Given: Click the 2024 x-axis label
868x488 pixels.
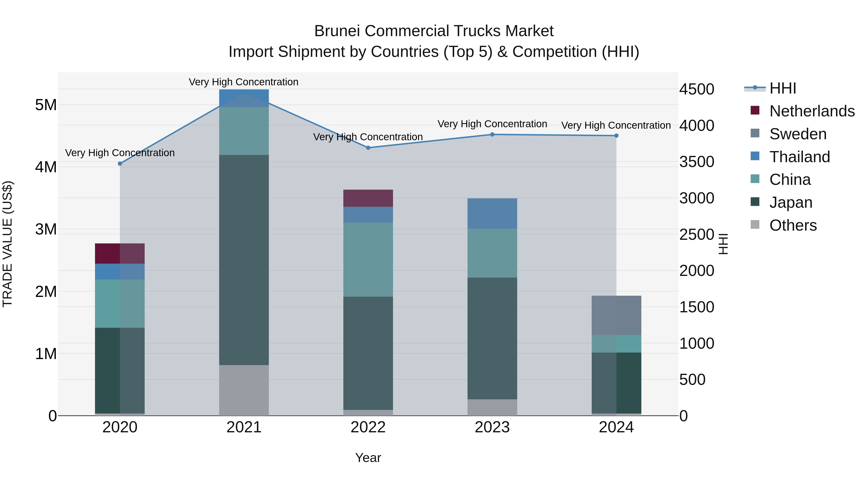Looking at the screenshot, I should 616,428.
